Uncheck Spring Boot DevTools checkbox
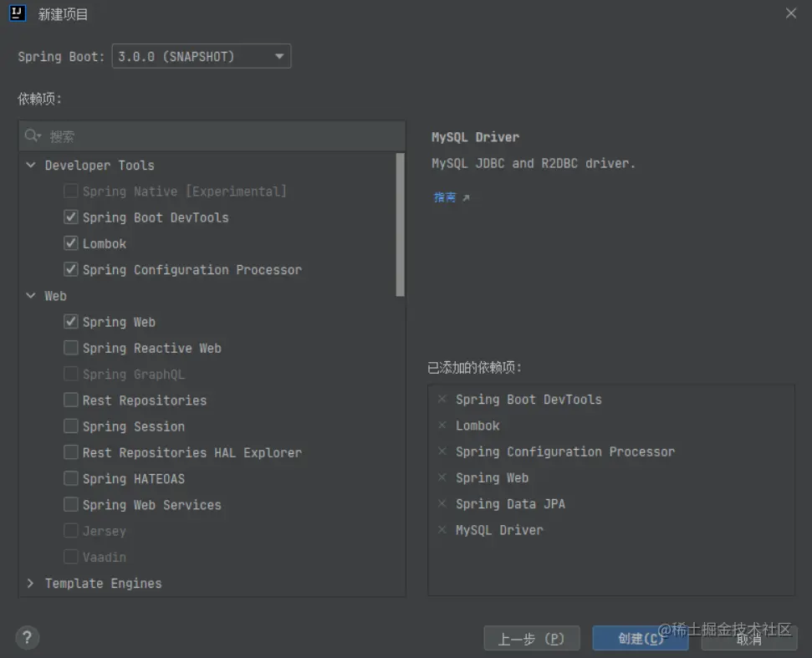 click(71, 217)
